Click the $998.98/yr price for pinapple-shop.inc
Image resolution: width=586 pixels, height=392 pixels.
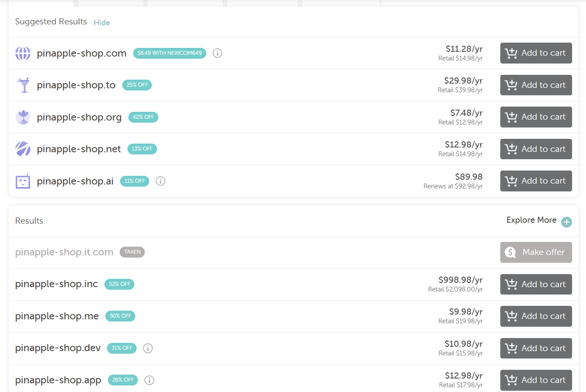tap(461, 280)
